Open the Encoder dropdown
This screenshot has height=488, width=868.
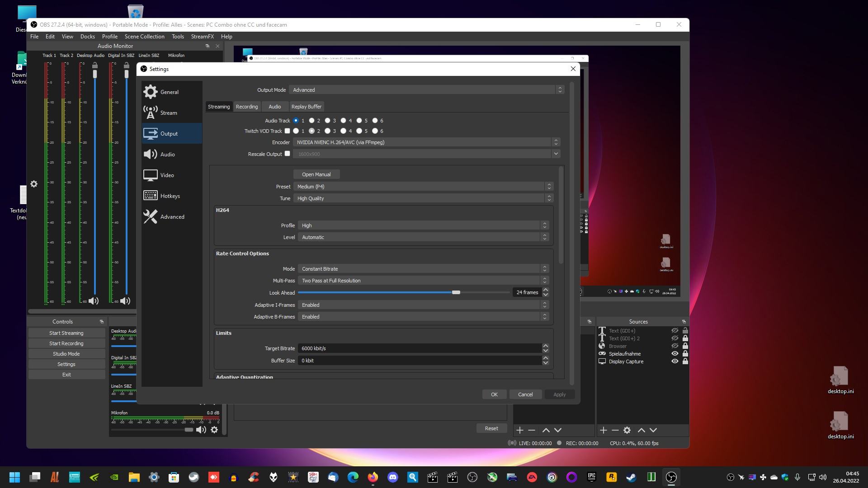coord(425,142)
